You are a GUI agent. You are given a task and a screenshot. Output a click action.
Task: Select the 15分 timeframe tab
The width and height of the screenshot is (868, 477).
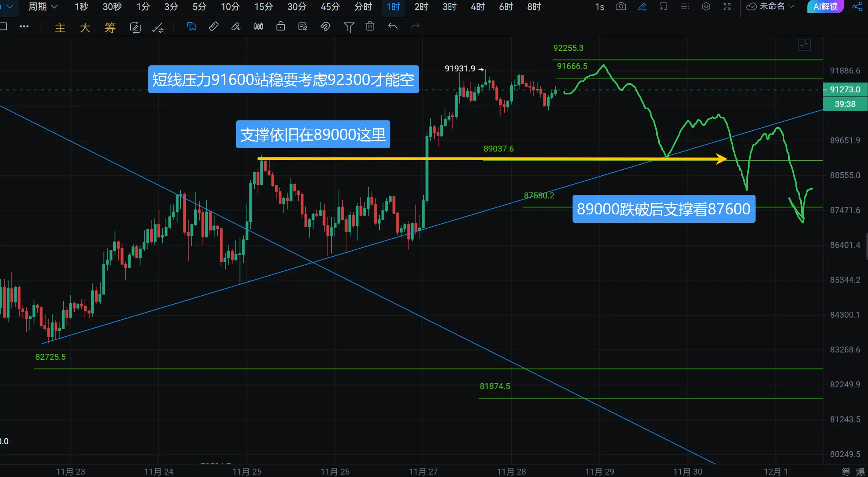[x=264, y=7]
